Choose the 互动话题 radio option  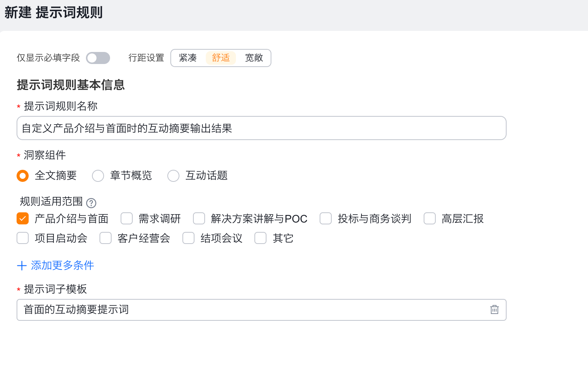173,176
